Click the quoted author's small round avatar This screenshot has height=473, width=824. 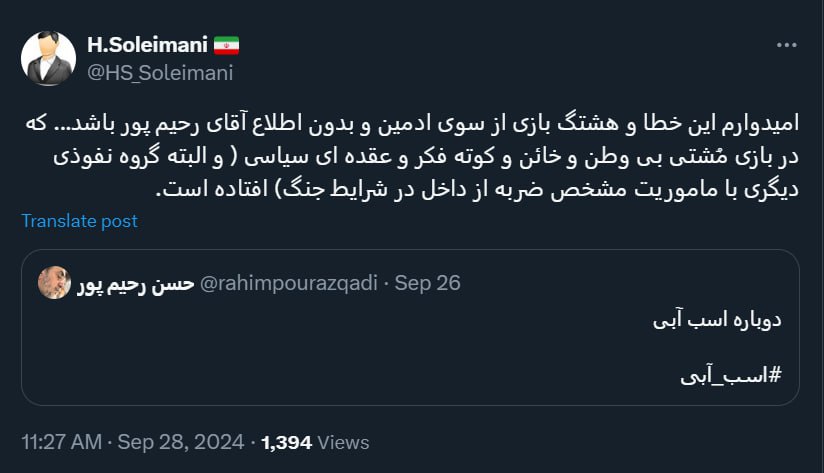[54, 283]
